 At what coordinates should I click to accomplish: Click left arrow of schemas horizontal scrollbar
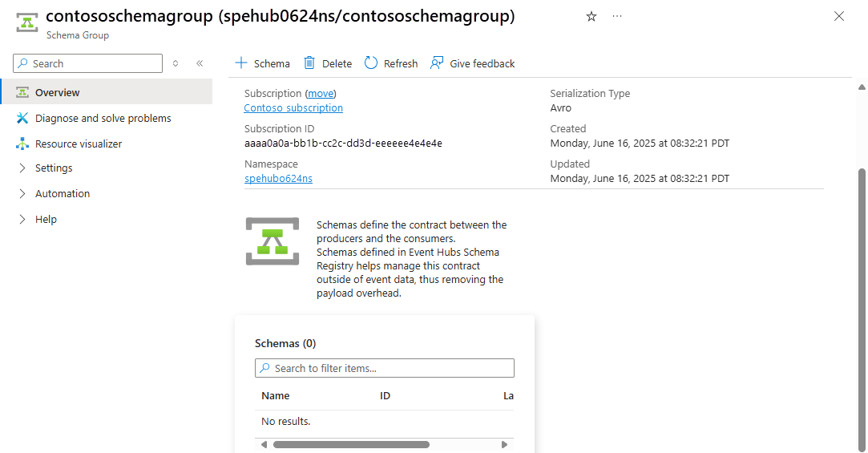pyautogui.click(x=264, y=444)
